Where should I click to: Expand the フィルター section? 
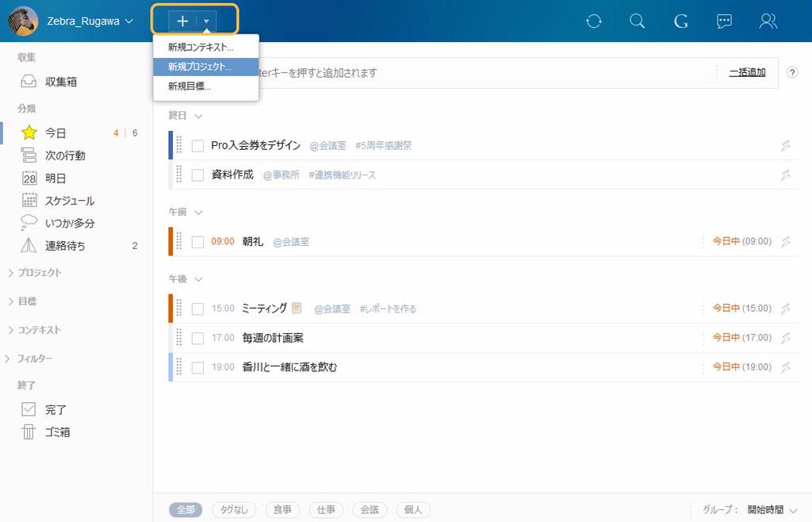click(x=30, y=359)
